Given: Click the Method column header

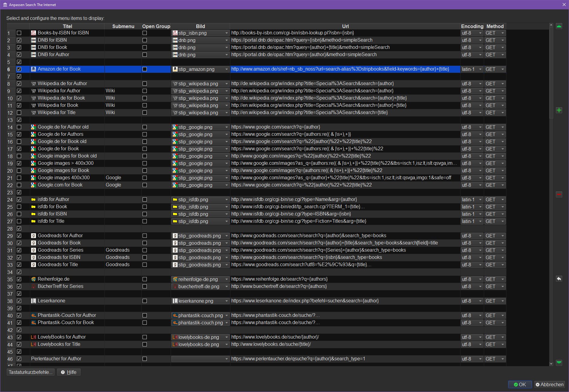Looking at the screenshot, I should click(495, 26).
